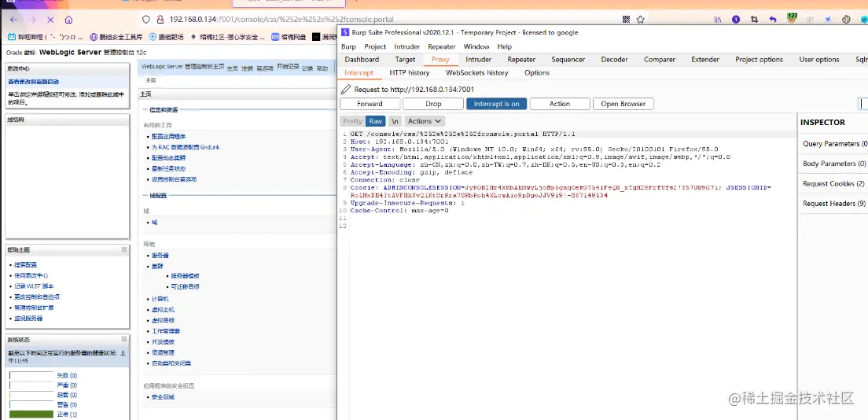The image size is (868, 420).
Task: Switch to the Comparer tab
Action: [660, 59]
